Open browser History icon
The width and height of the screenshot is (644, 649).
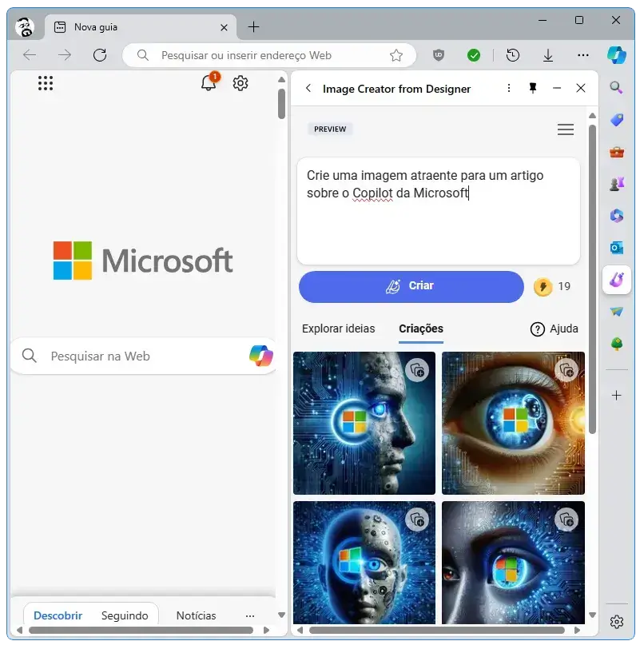pos(513,55)
